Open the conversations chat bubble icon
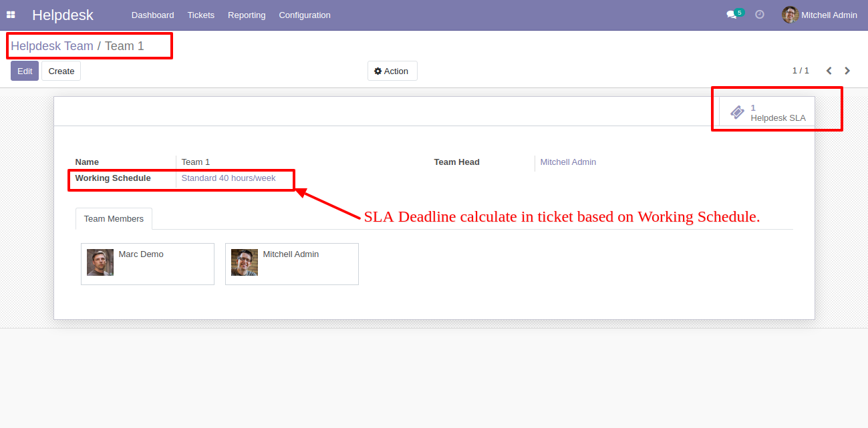 click(731, 15)
